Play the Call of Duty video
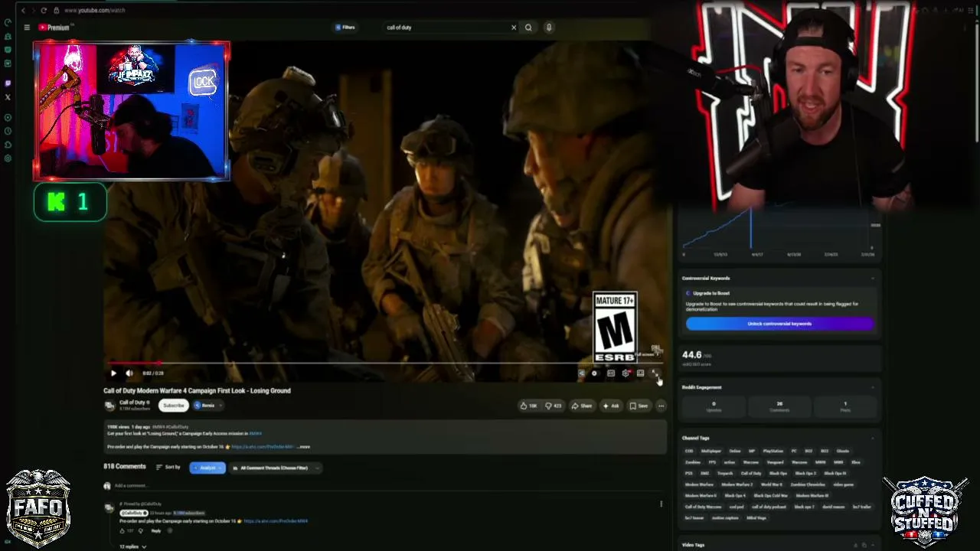This screenshot has height=551, width=980. click(x=113, y=373)
